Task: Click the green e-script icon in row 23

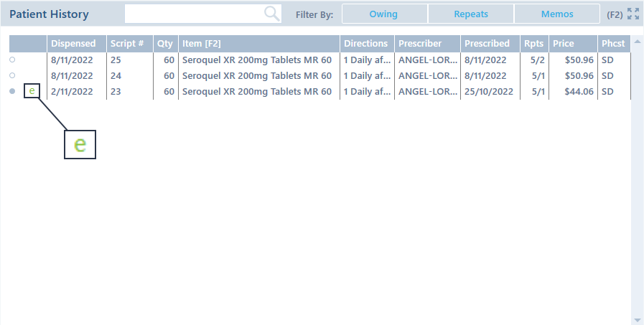Action: click(32, 91)
